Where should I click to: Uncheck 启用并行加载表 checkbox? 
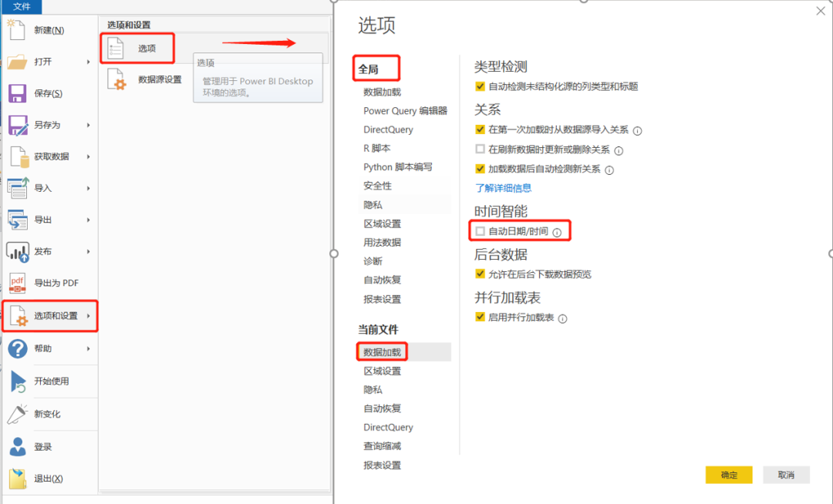point(481,317)
